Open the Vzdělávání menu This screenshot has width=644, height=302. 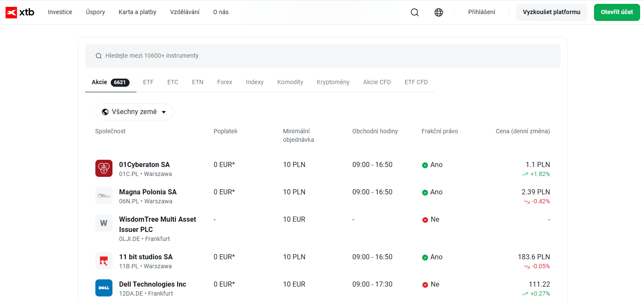(x=185, y=12)
